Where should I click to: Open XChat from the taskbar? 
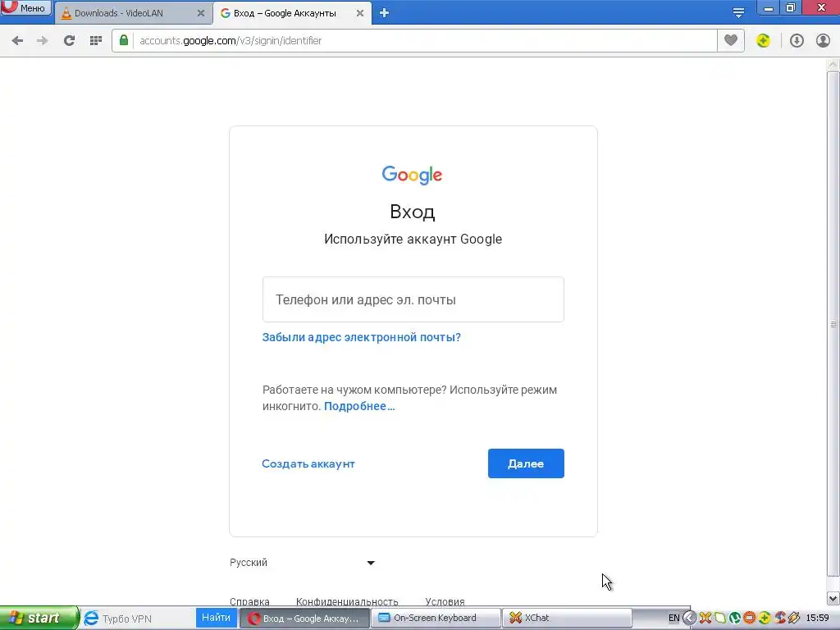(x=567, y=618)
